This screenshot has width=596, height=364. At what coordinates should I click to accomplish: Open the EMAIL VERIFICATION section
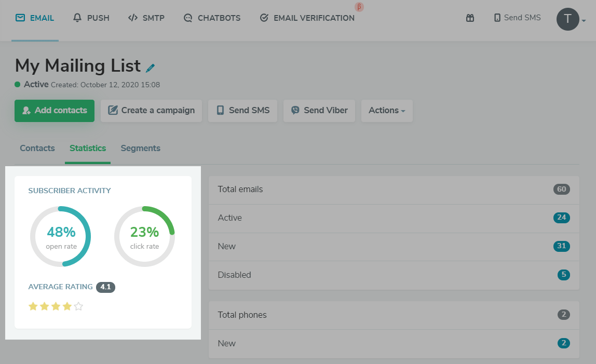coord(307,18)
